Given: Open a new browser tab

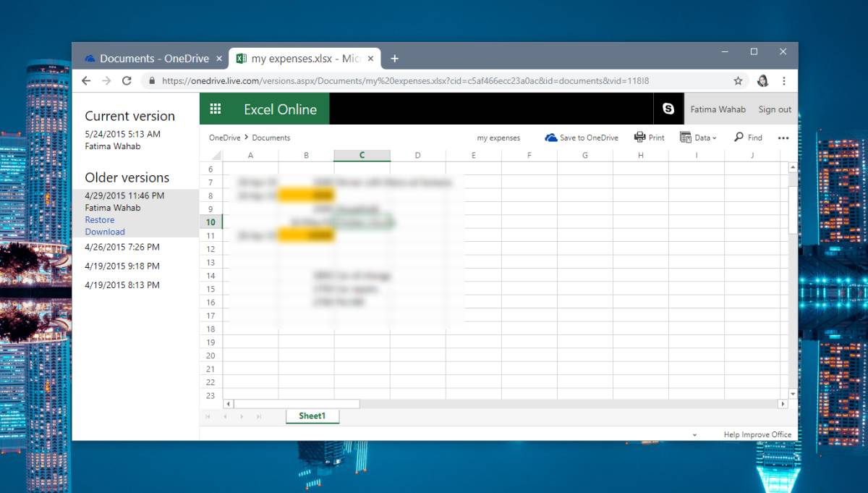Looking at the screenshot, I should (x=394, y=59).
